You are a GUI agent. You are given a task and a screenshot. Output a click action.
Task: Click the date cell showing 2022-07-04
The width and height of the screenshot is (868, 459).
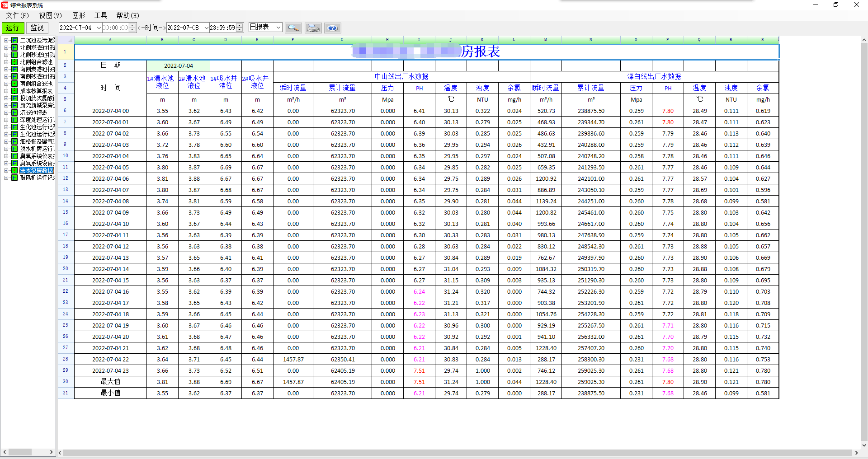click(178, 66)
